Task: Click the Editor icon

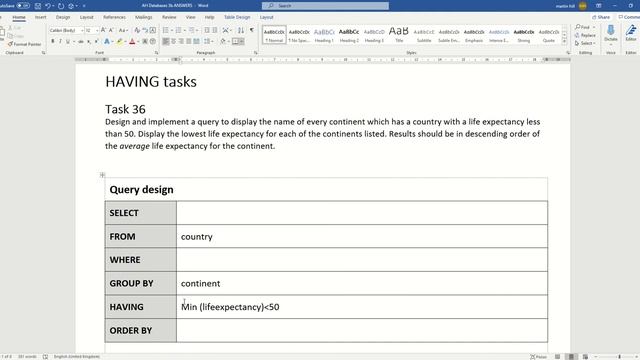Action: click(x=631, y=33)
